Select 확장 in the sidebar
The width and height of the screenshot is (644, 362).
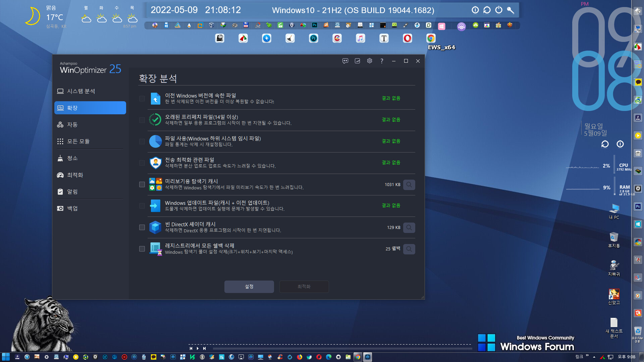click(90, 108)
